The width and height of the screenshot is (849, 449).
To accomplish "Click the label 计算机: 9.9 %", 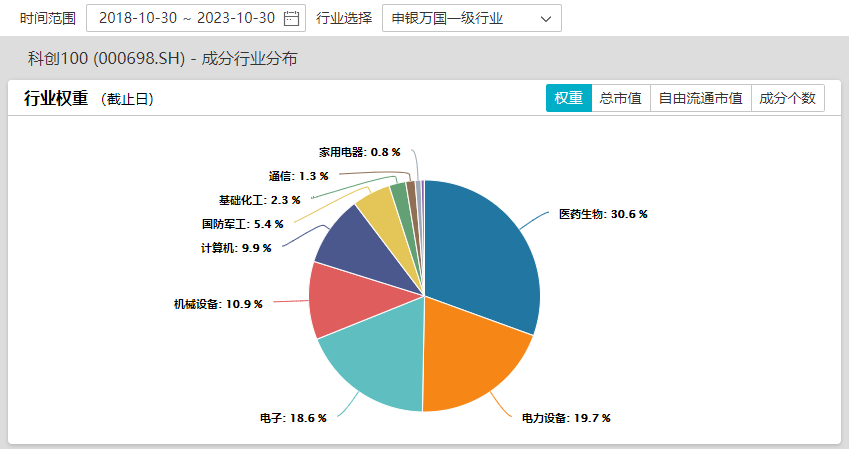I will coord(236,248).
